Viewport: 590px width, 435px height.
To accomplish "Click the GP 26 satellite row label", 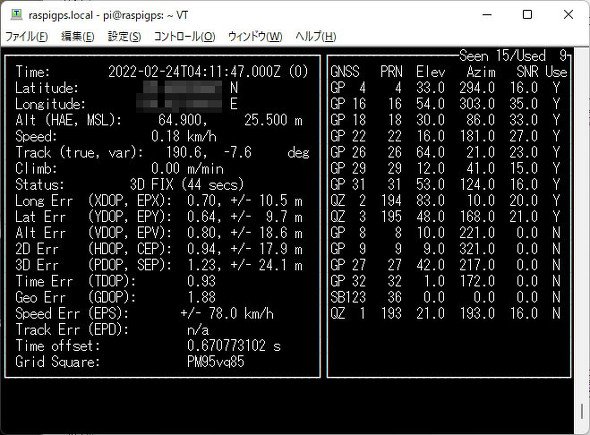I will click(348, 152).
